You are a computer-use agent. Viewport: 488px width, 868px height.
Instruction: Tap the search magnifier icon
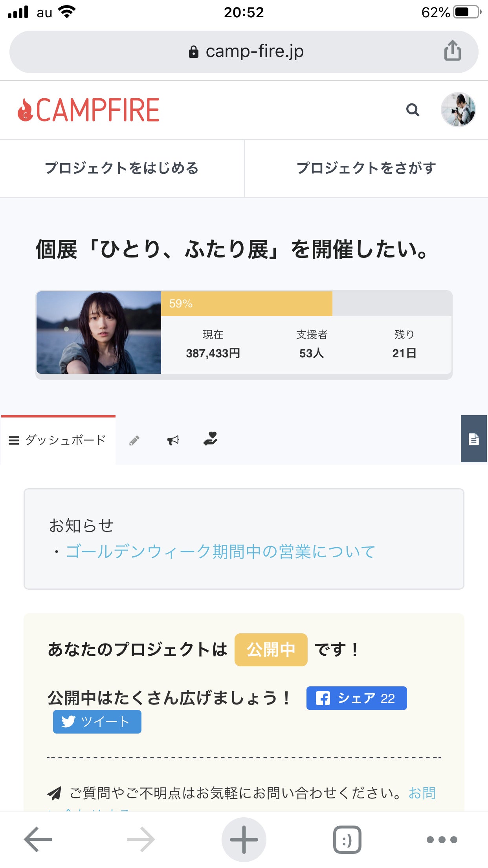(x=413, y=110)
